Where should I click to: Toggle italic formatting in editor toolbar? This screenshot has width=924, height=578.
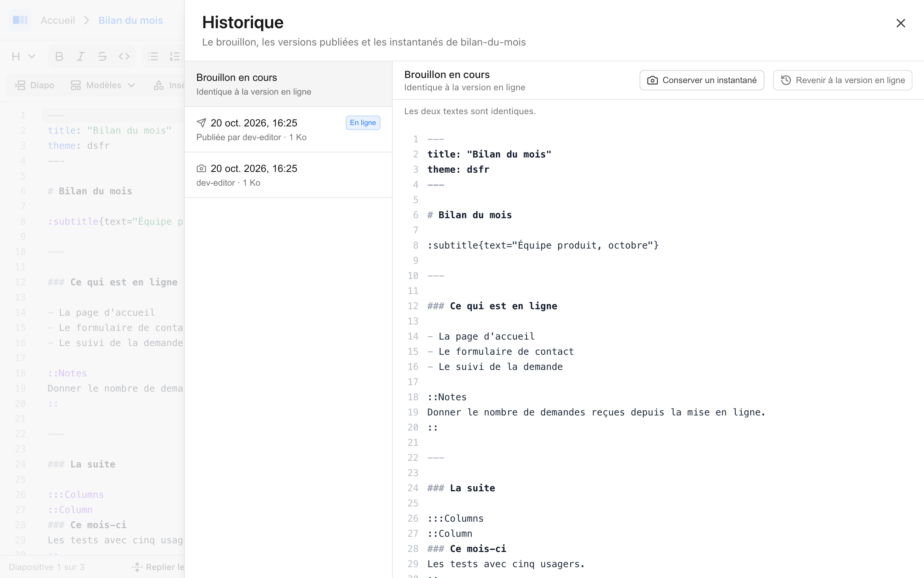point(80,57)
